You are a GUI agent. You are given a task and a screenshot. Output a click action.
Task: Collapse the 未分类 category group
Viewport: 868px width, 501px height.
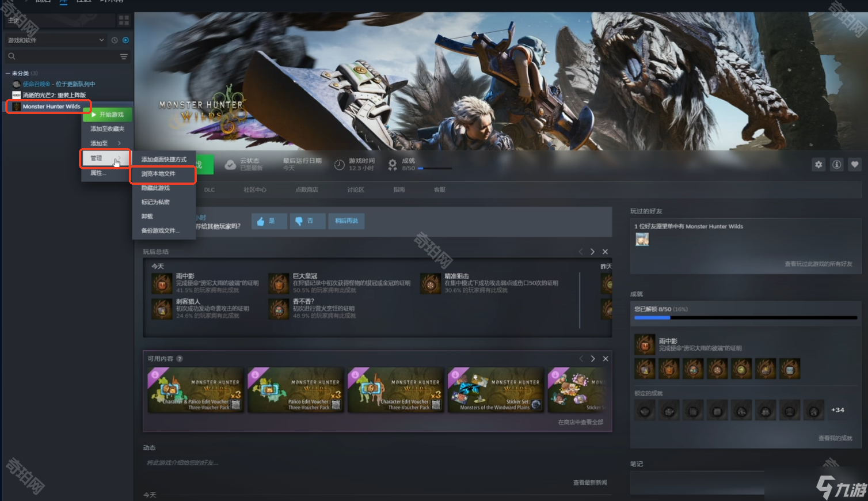(8, 73)
